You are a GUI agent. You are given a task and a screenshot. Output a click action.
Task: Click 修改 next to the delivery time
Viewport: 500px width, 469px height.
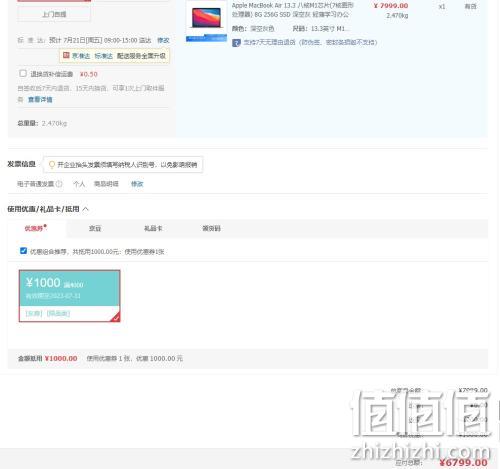pyautogui.click(x=163, y=40)
